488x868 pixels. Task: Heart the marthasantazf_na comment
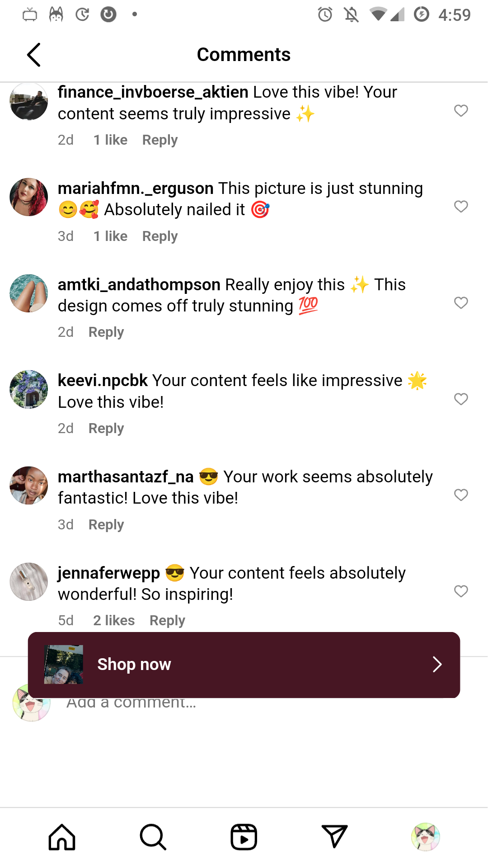click(461, 495)
